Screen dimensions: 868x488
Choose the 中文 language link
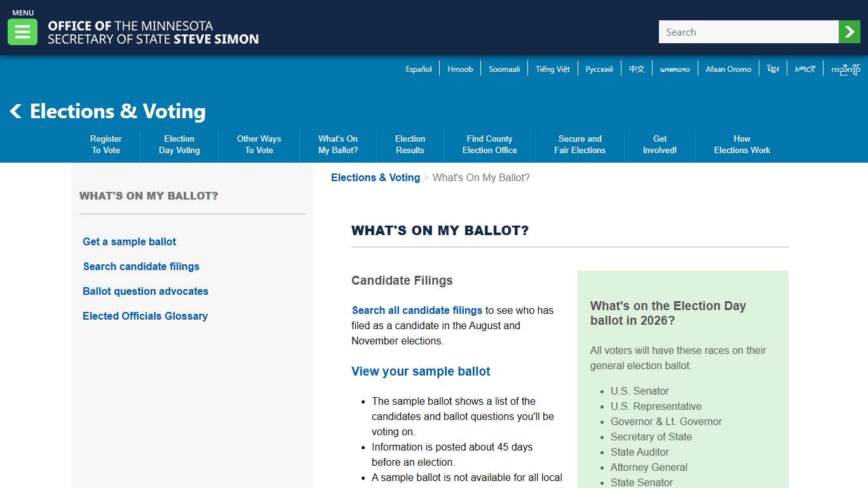pyautogui.click(x=636, y=69)
